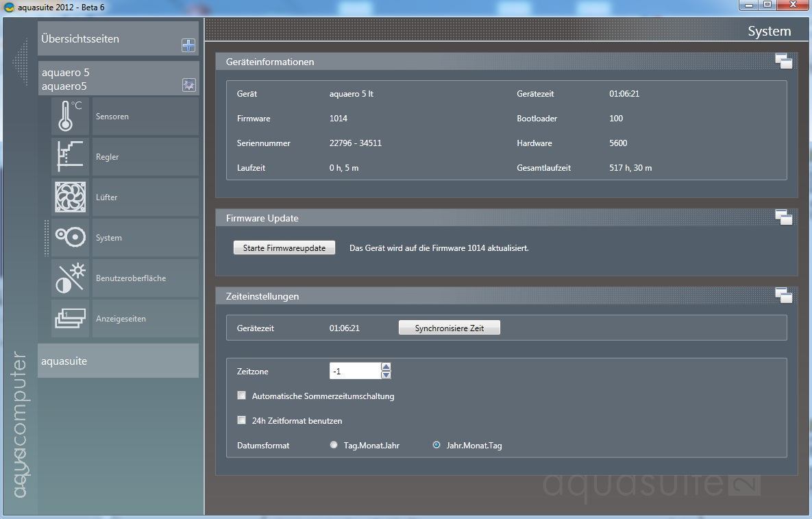Enable 24h Zeitformat benutzen checkbox
812x519 pixels.
(241, 420)
